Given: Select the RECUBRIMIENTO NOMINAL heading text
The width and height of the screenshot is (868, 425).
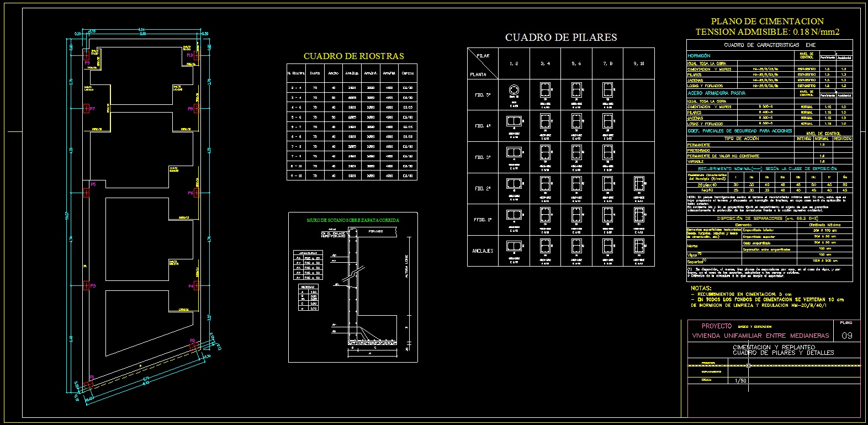Looking at the screenshot, I should pyautogui.click(x=768, y=168).
